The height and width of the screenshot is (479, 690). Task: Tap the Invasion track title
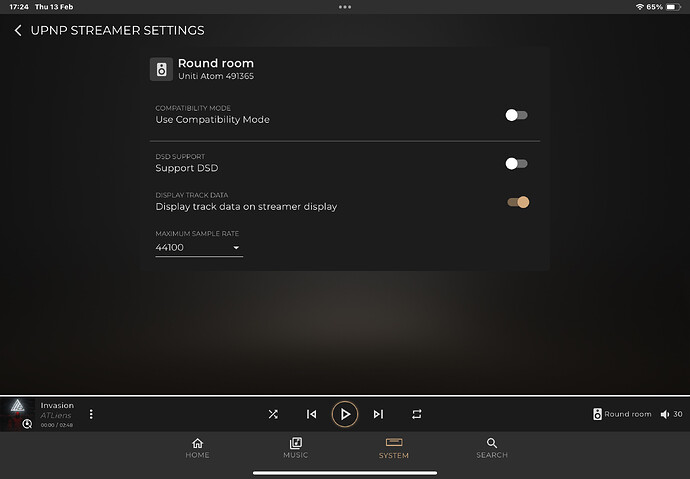(57, 405)
